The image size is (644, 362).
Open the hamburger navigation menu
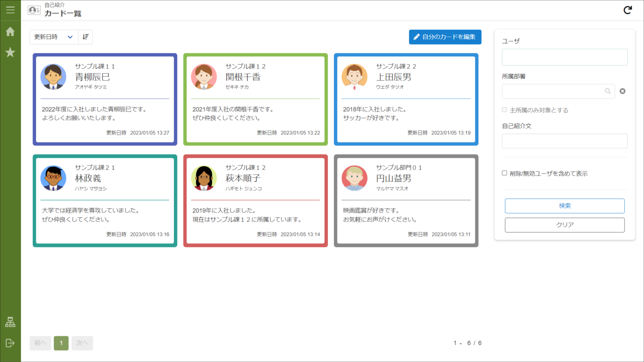(x=10, y=10)
